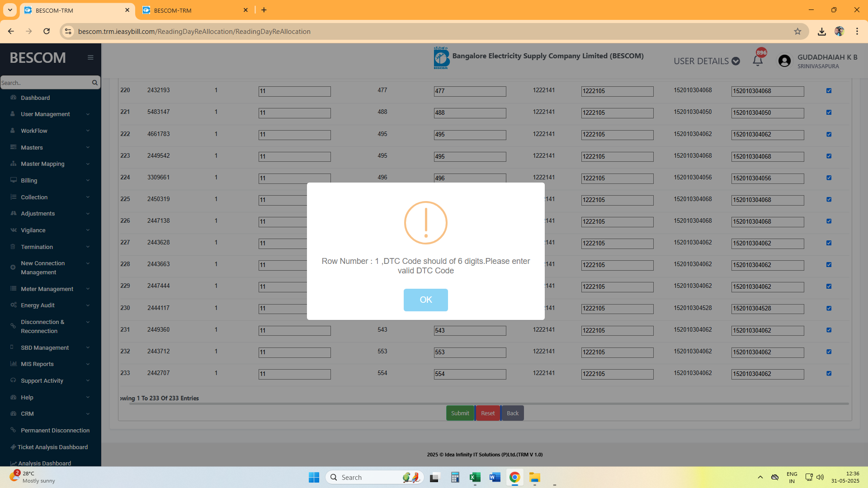
Task: Reload the page
Action: [47, 31]
